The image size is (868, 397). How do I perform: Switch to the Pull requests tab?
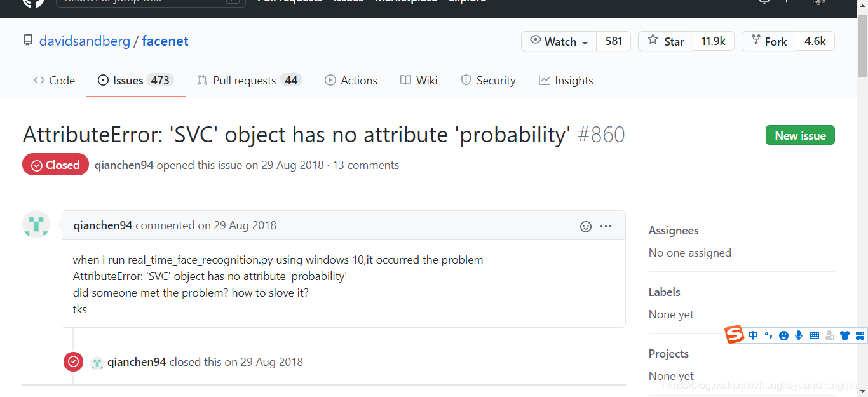point(245,80)
